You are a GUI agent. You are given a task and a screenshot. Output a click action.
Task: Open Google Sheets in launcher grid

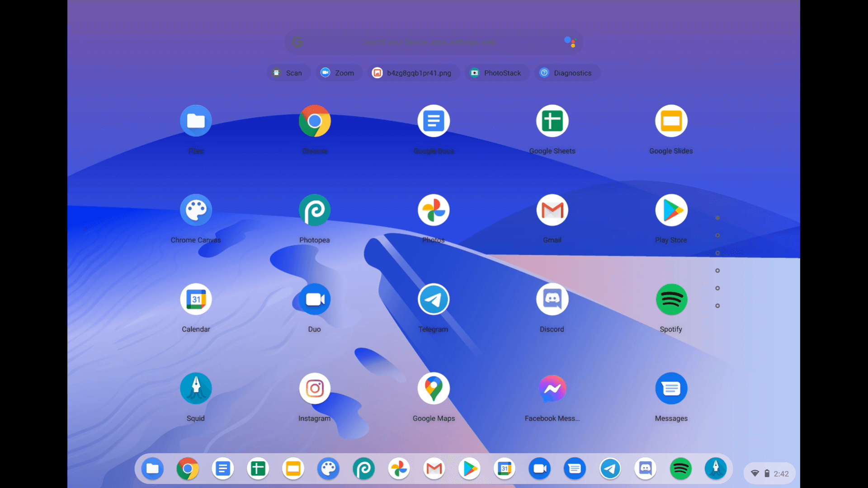coord(552,121)
